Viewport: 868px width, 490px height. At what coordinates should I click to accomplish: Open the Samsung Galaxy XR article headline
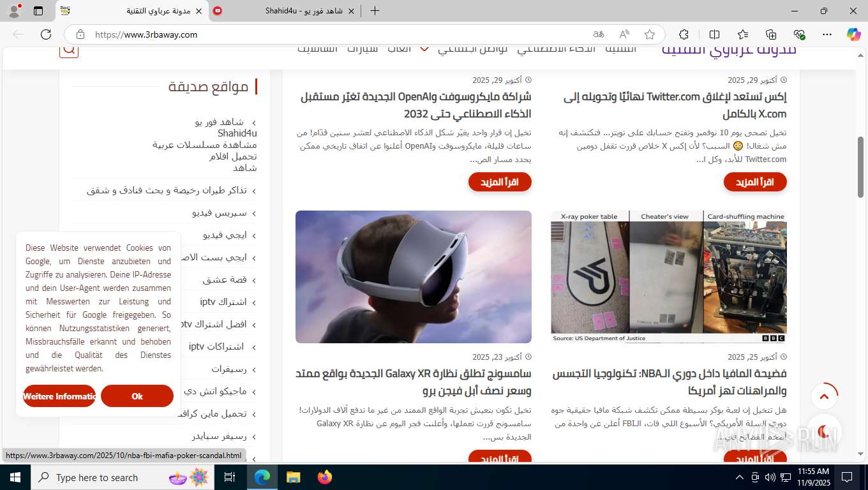pyautogui.click(x=414, y=382)
